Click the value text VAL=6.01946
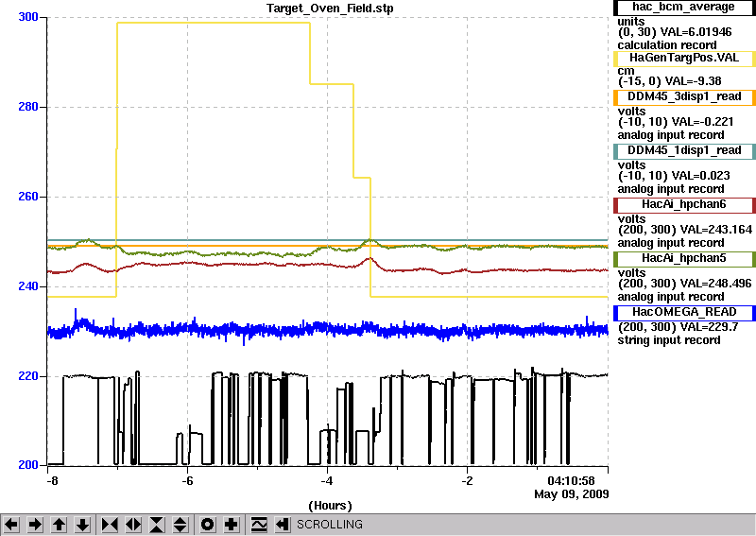Viewport: 756px width, 536px height. [x=696, y=32]
